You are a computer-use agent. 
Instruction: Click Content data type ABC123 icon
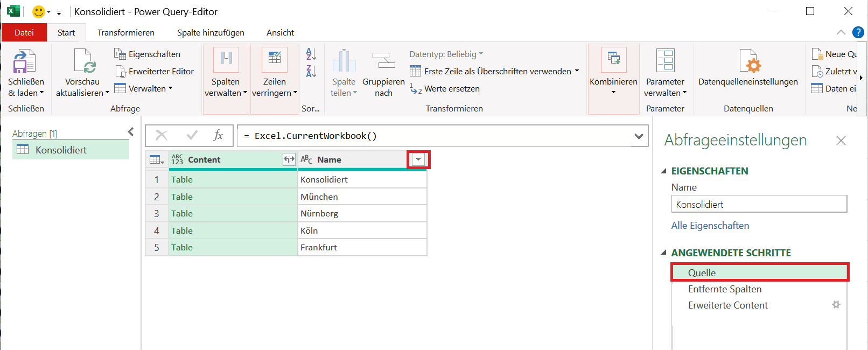point(177,159)
